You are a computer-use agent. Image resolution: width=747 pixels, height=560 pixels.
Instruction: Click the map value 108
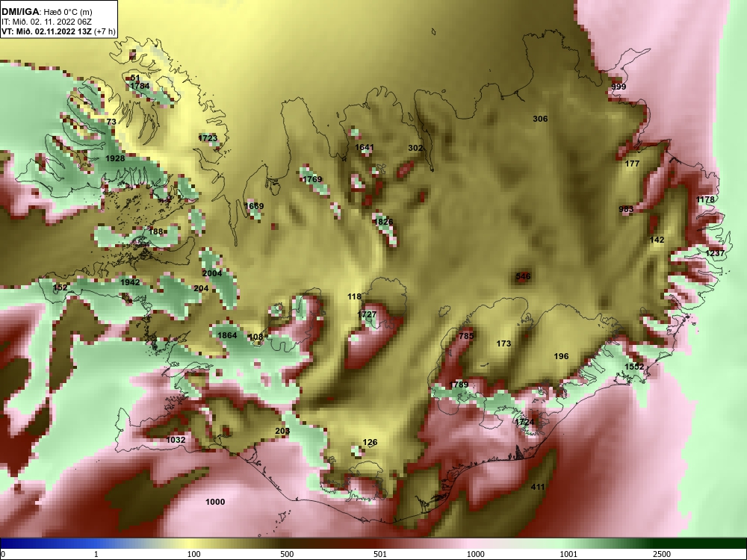[x=255, y=337]
